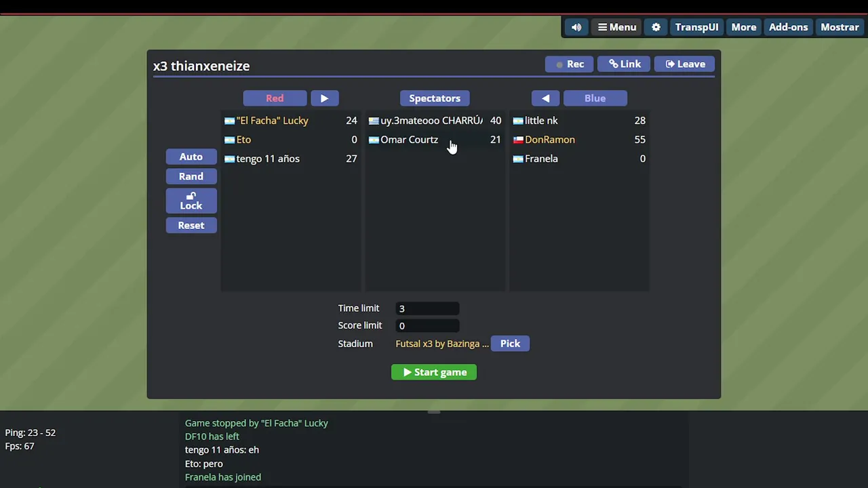868x488 pixels.
Task: Randomize teams with Rand button
Action: tap(191, 176)
